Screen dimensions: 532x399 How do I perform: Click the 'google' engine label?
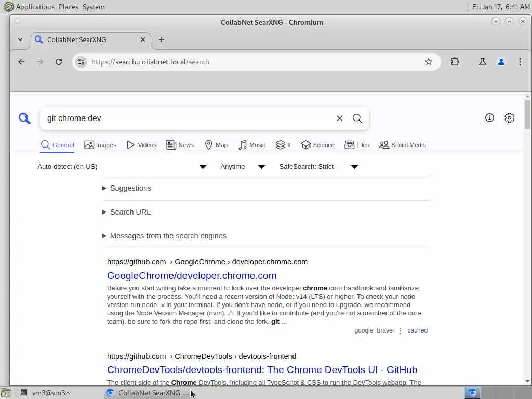point(364,330)
